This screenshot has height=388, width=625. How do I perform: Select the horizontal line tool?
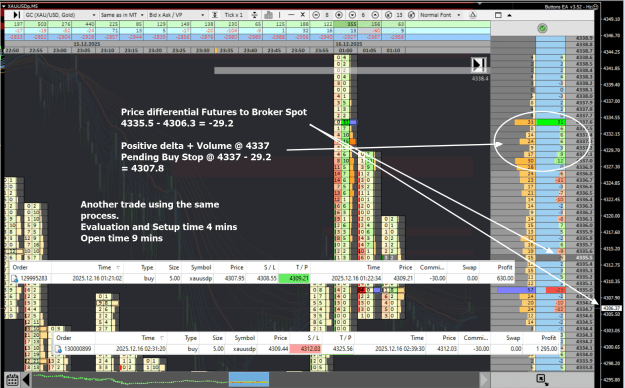pos(291,15)
